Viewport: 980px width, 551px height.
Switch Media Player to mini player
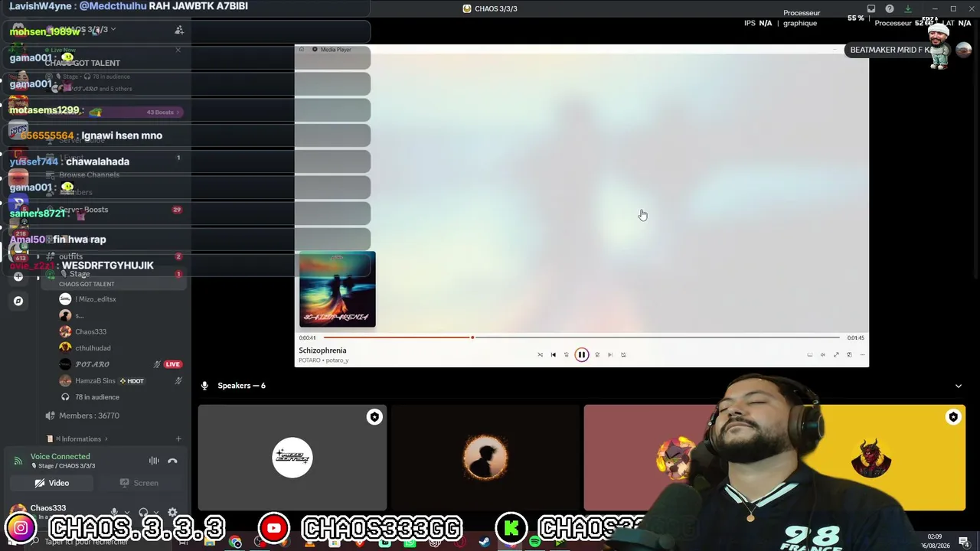pos(849,354)
